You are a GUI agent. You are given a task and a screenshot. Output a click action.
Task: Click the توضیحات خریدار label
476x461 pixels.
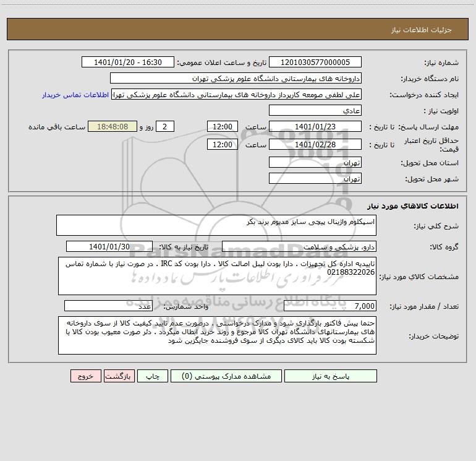coord(434,336)
